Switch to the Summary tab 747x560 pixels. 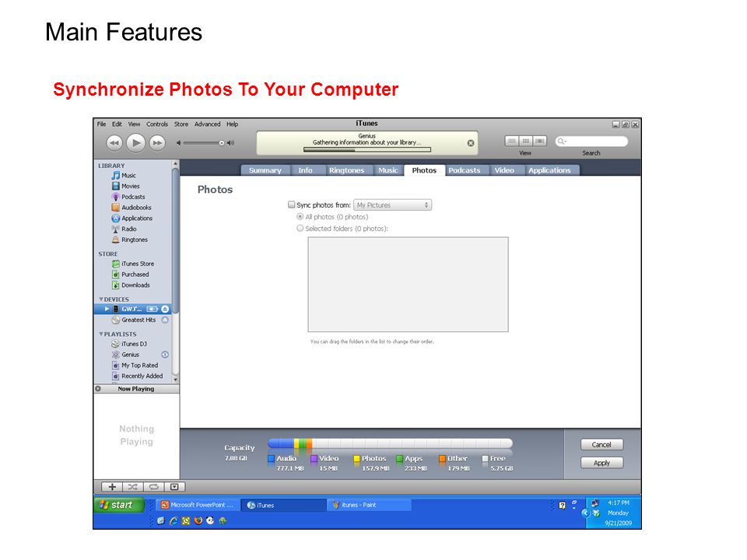265,170
